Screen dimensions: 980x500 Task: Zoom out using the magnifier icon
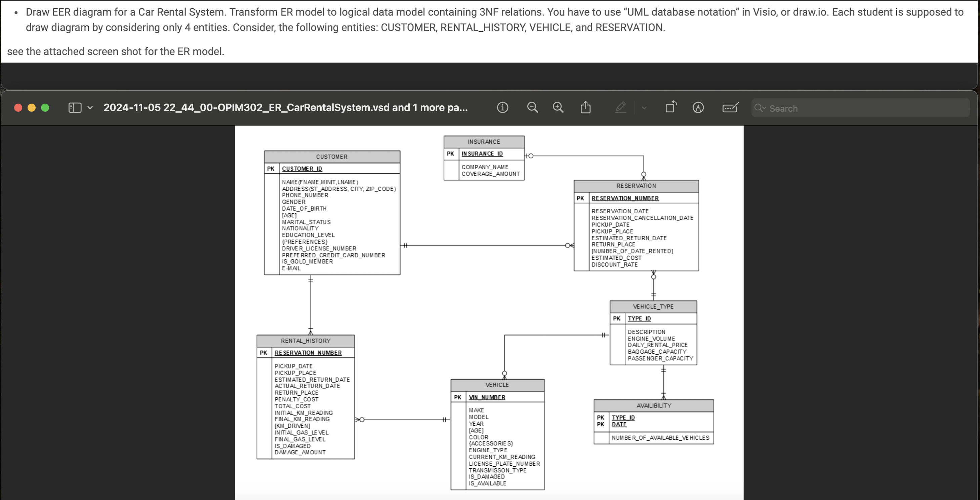[532, 107]
